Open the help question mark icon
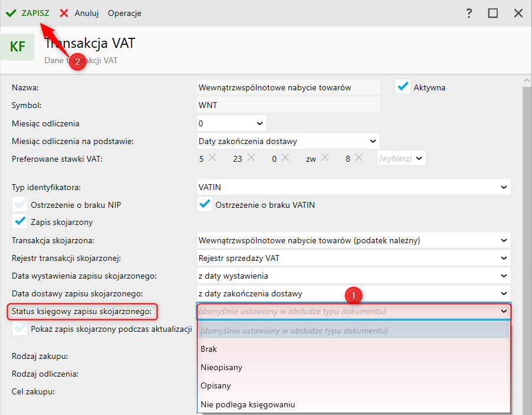Screen dimensions: 532x415 [x=469, y=13]
